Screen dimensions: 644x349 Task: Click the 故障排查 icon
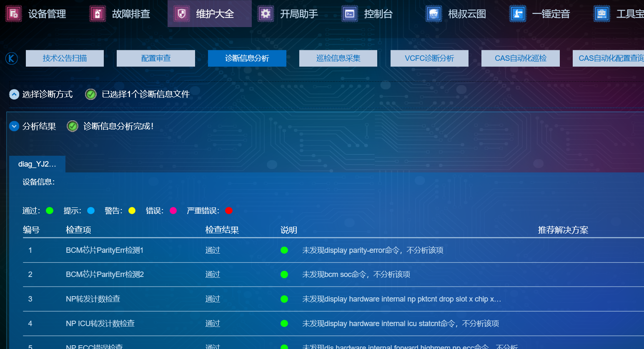pos(98,14)
